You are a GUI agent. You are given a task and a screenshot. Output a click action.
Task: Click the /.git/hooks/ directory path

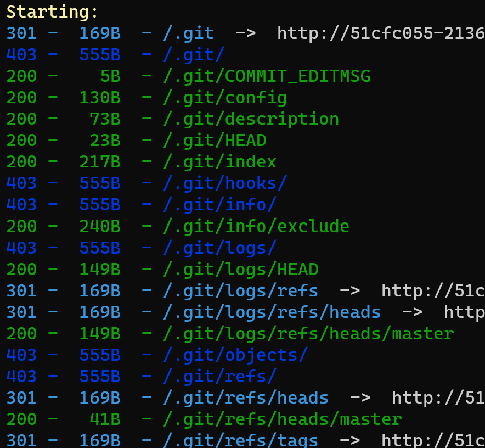coord(225,183)
